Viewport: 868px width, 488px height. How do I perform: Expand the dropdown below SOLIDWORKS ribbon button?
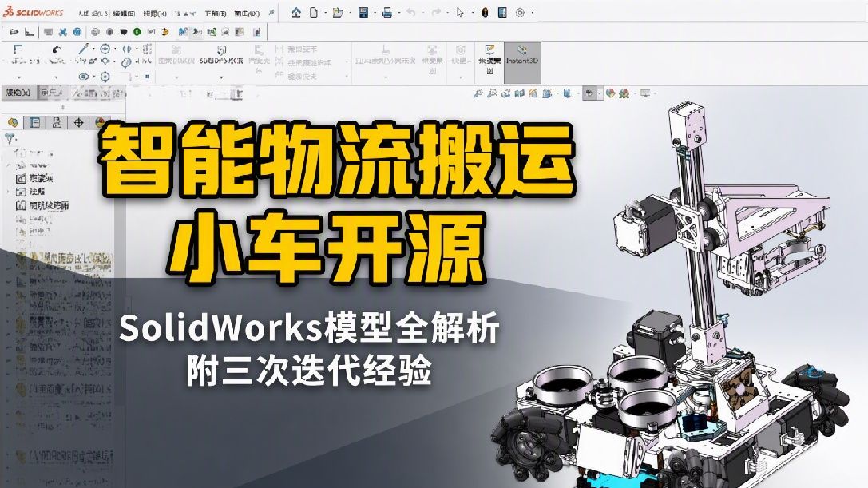click(221, 77)
